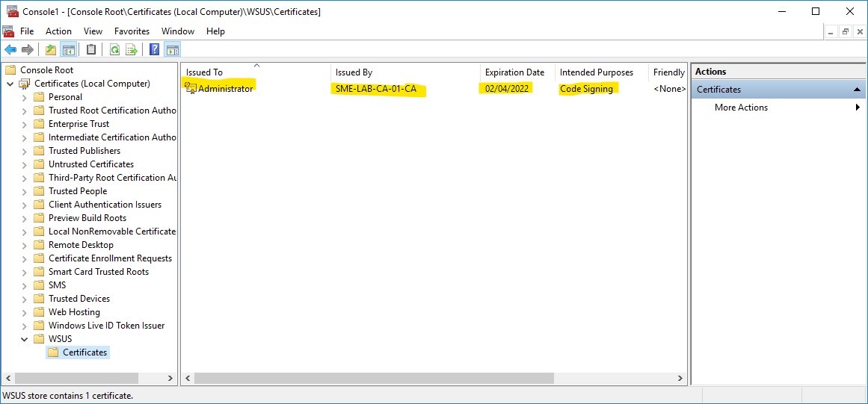Click the Code Signing purpose cell
This screenshot has height=404, width=868.
pos(586,88)
